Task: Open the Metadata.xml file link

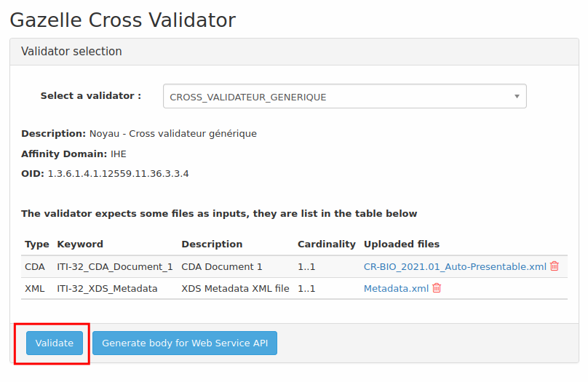Action: tap(396, 289)
